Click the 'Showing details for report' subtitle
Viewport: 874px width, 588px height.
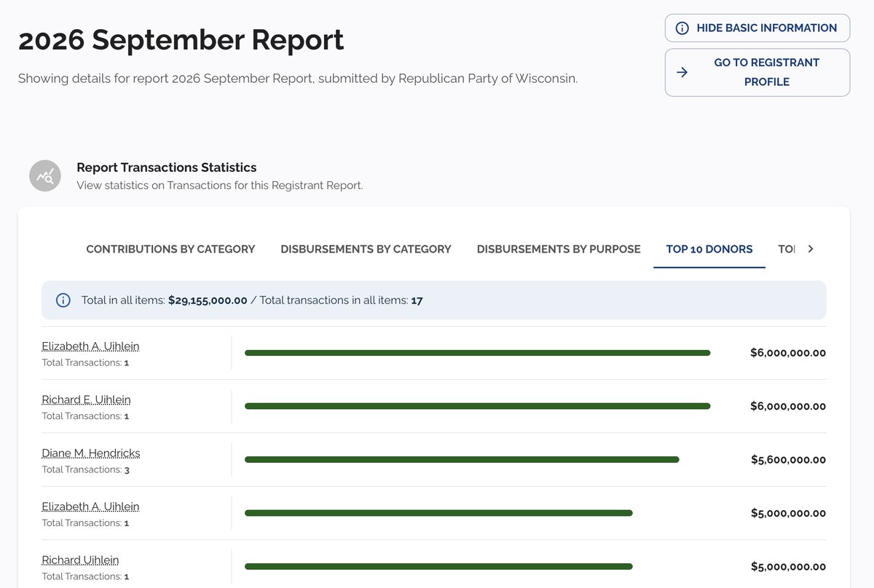coord(298,78)
